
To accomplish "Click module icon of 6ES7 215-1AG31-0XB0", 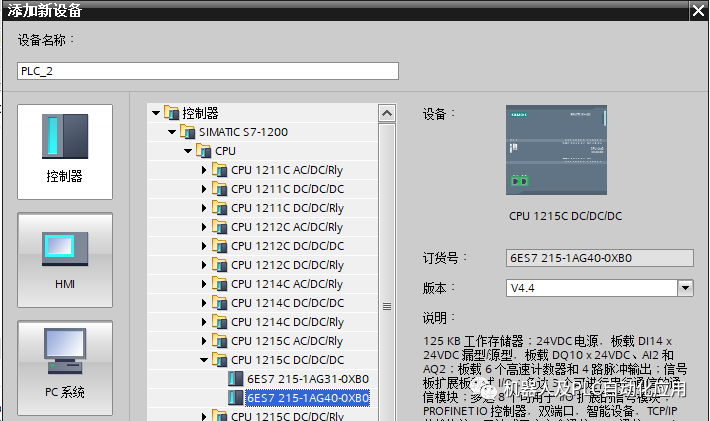I will (235, 379).
